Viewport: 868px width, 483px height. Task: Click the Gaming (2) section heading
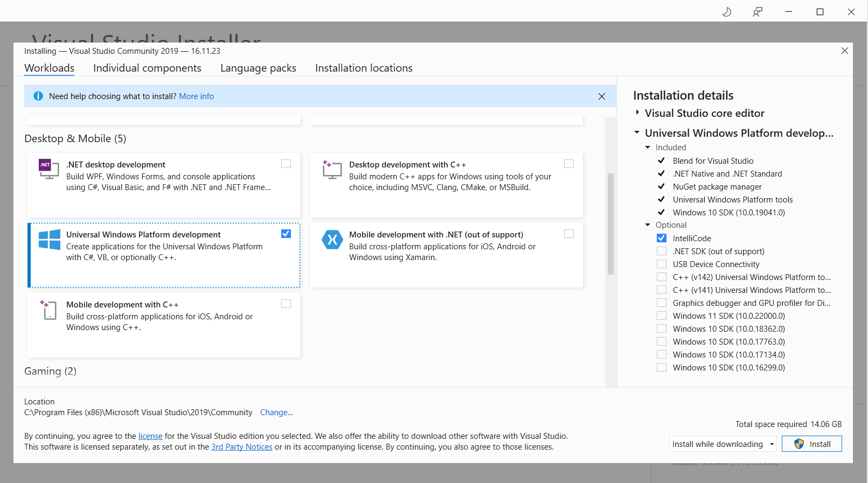pyautogui.click(x=50, y=371)
